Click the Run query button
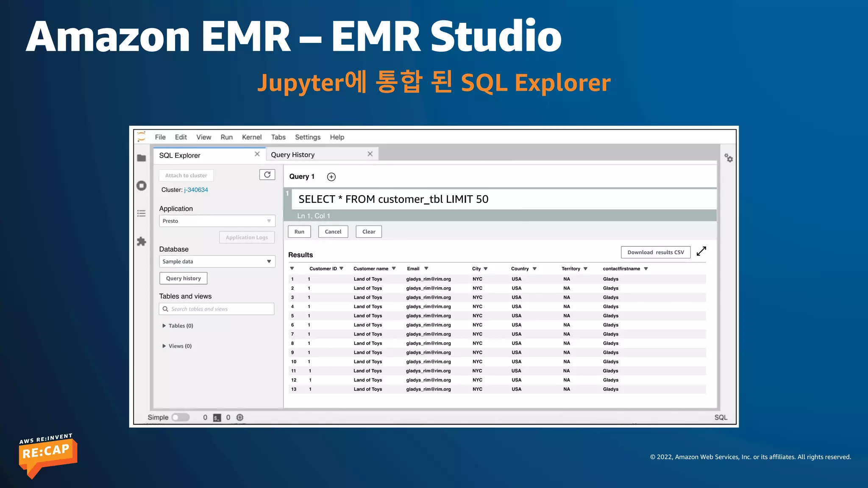Viewport: 868px width, 488px height. tap(299, 232)
